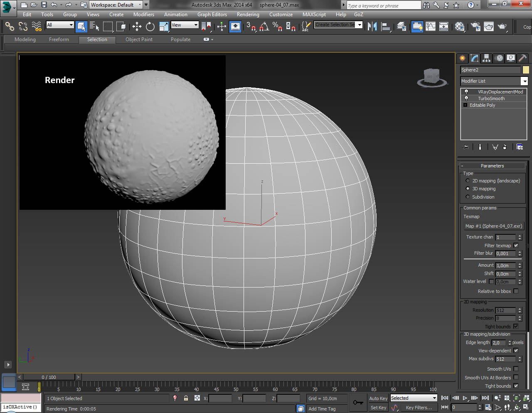
Task: Open the Graph Editors menu
Action: 212,15
